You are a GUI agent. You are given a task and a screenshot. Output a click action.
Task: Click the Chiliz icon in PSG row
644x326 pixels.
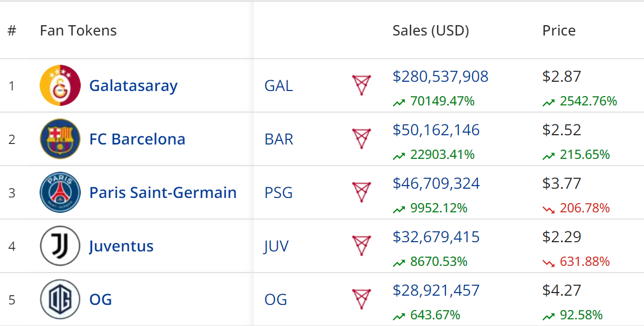(362, 192)
